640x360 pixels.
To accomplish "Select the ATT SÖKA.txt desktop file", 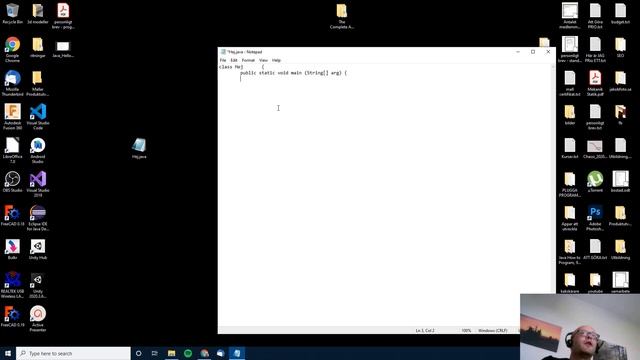I will click(x=595, y=249).
